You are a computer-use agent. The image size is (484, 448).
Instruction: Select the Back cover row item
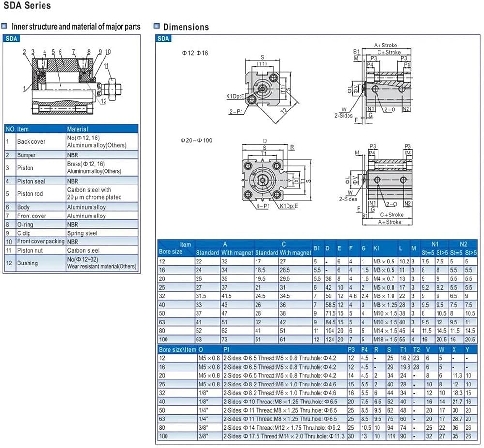click(31, 141)
